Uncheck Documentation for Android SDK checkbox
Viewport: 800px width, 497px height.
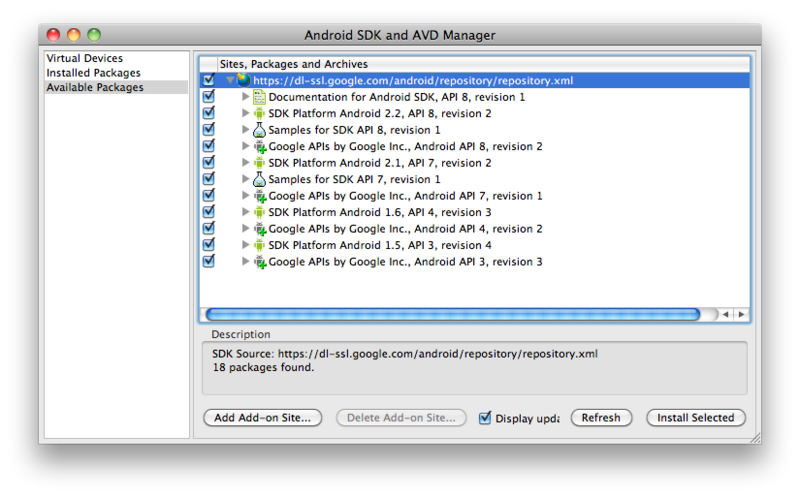click(x=209, y=96)
